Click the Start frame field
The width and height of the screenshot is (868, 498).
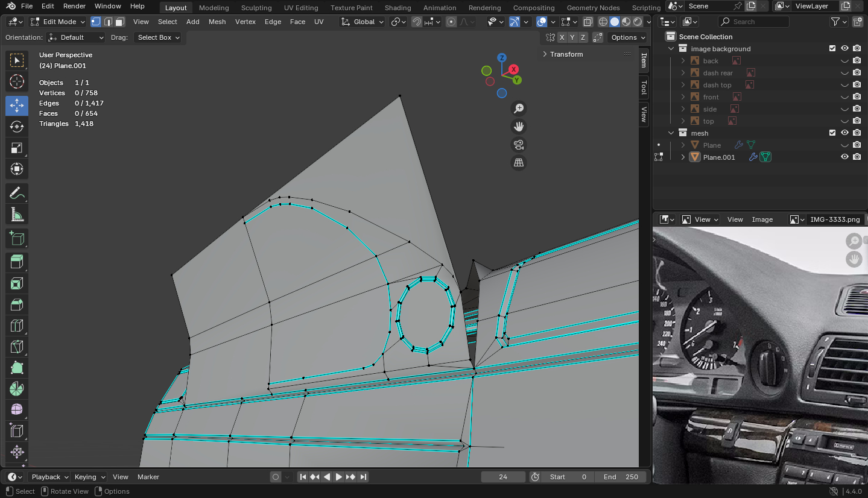click(x=568, y=477)
